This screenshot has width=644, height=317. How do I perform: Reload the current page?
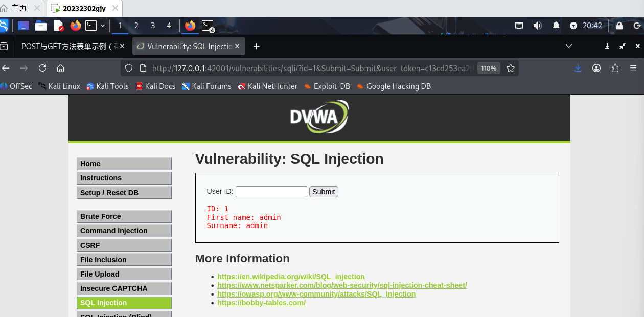pos(42,68)
